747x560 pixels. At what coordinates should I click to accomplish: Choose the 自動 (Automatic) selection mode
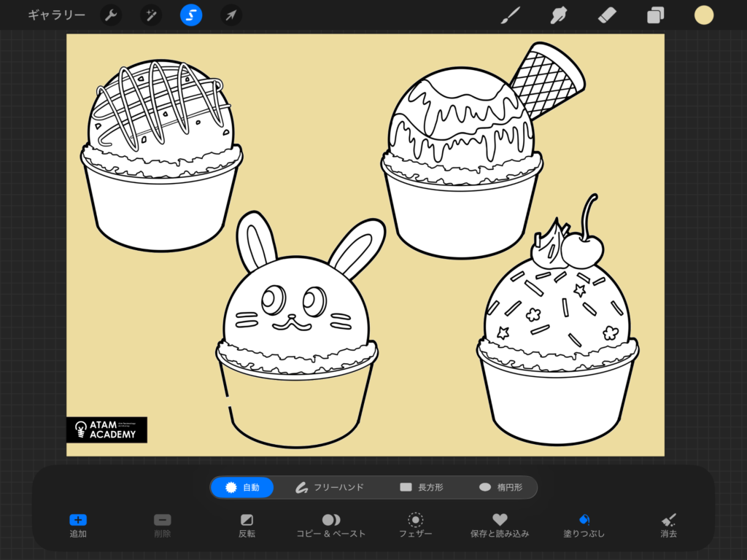tap(242, 487)
